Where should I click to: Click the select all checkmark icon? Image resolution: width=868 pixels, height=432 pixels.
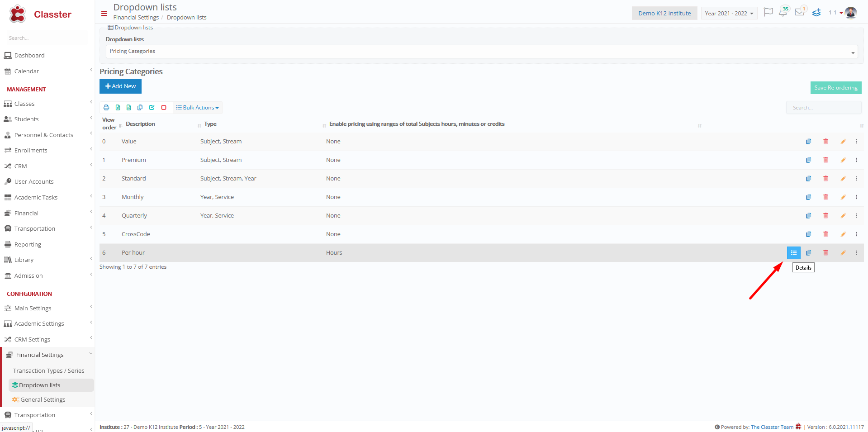point(152,108)
